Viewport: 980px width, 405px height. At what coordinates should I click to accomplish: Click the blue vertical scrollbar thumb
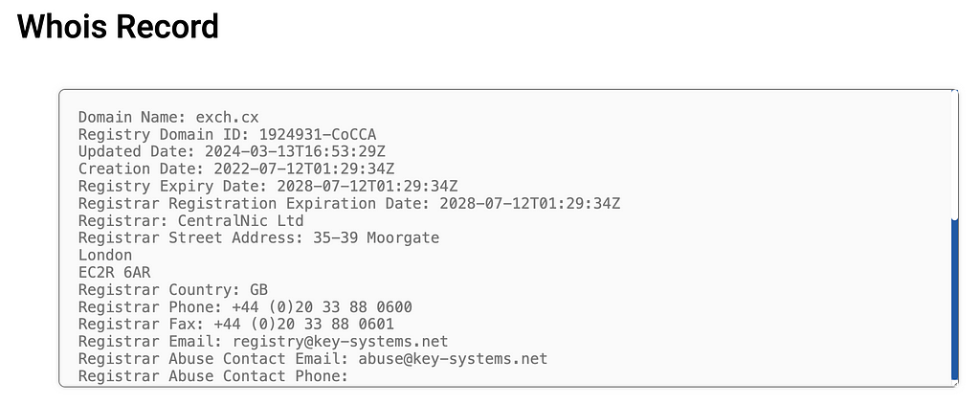coord(954,300)
